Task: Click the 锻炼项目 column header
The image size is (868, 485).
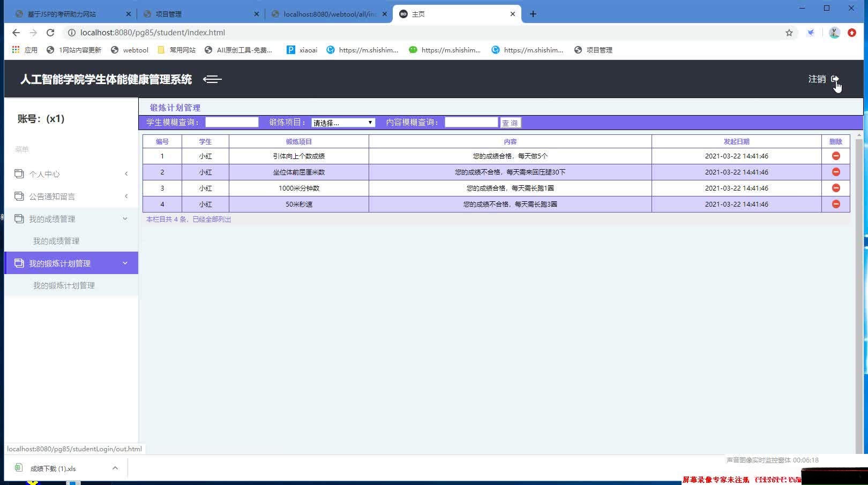Action: (299, 141)
